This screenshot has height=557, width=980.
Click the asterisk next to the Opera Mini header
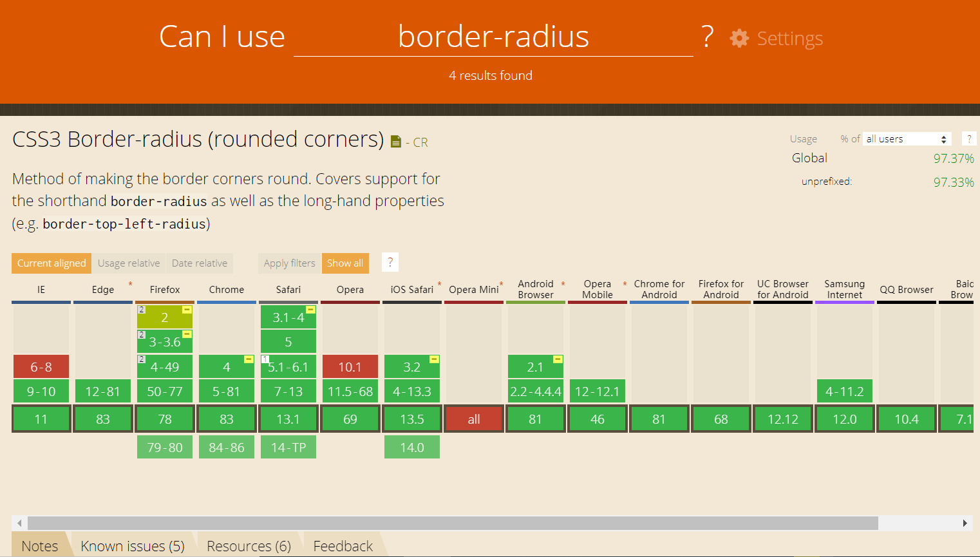501,285
